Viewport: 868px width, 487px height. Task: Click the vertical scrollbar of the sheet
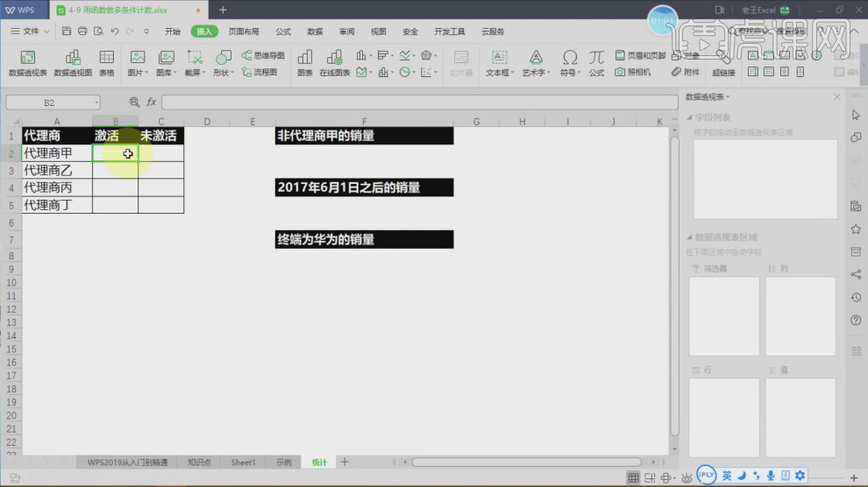674,285
